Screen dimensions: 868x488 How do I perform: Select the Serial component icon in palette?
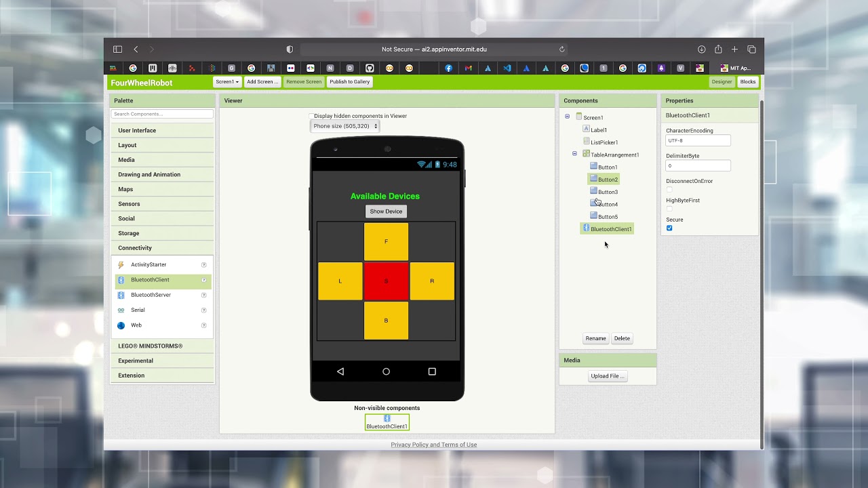121,310
